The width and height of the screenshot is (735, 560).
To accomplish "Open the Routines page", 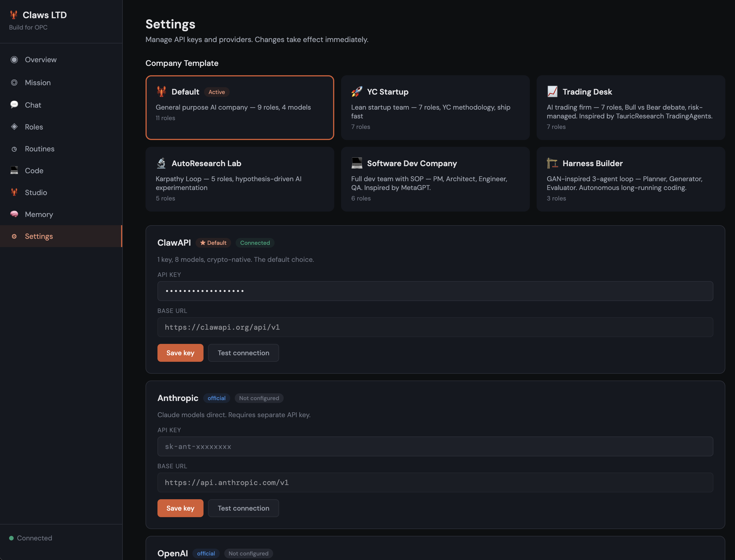I will (61, 149).
